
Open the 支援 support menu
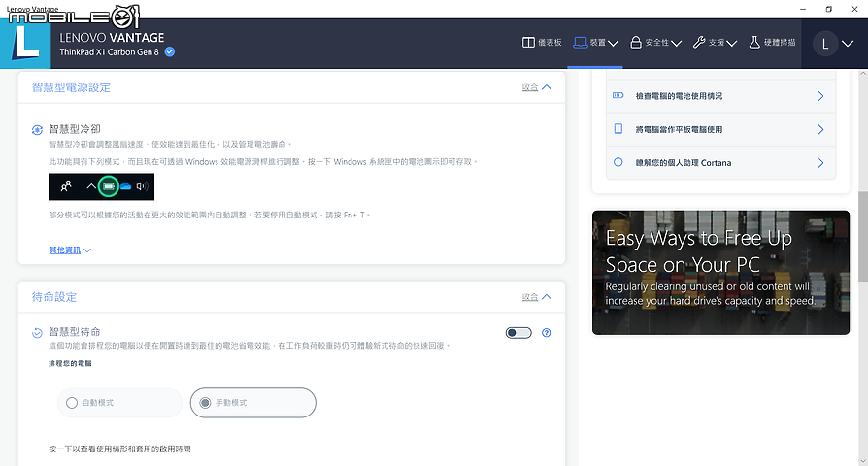pyautogui.click(x=715, y=43)
